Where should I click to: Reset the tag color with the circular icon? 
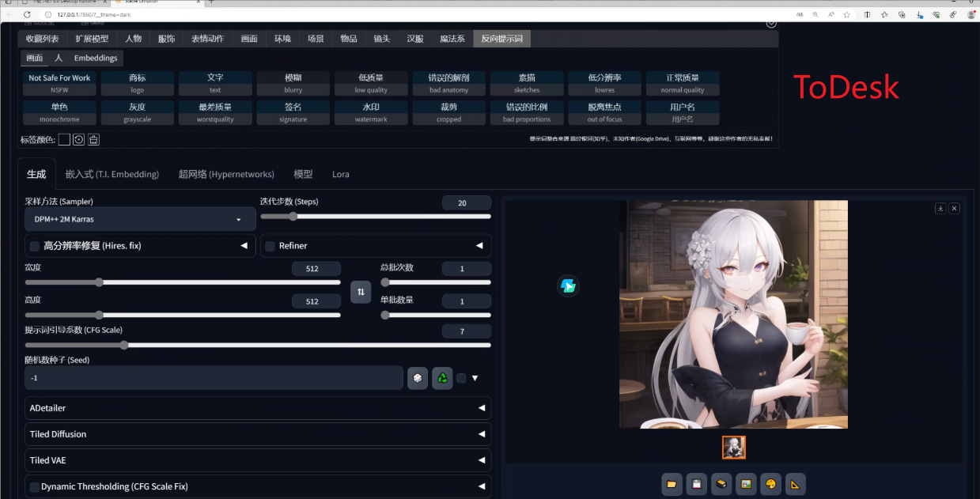coord(78,140)
